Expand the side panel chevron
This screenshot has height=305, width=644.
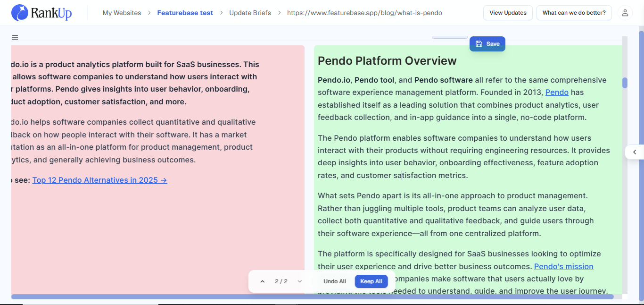click(635, 152)
